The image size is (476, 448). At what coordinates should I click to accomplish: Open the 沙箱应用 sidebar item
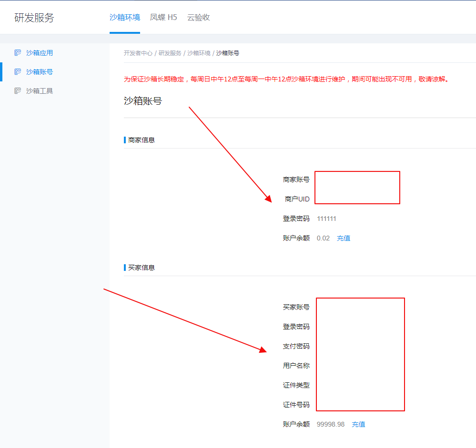point(40,53)
